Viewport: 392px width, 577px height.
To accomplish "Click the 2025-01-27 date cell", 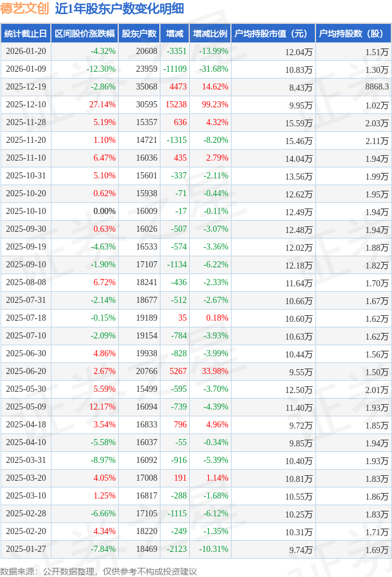I will point(26,549).
